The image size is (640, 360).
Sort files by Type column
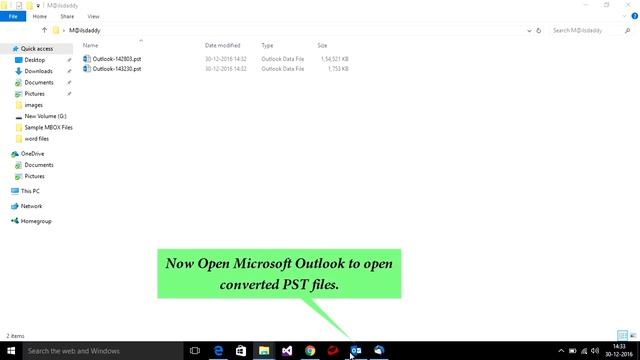pyautogui.click(x=267, y=45)
